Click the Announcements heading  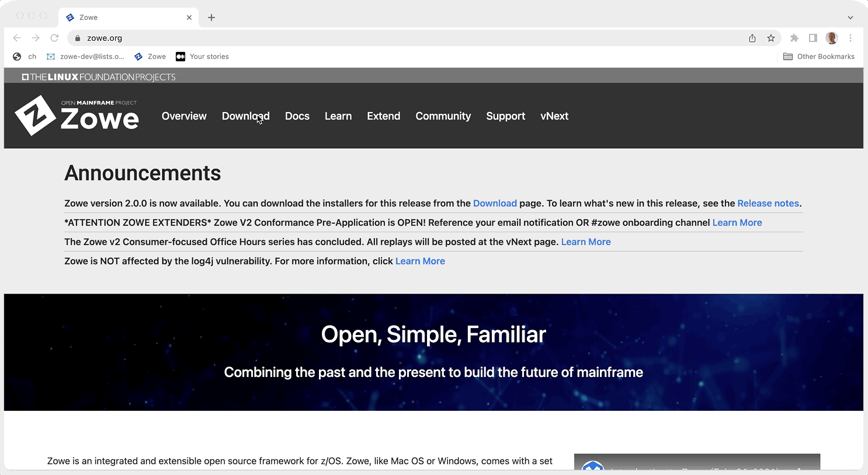click(x=143, y=173)
